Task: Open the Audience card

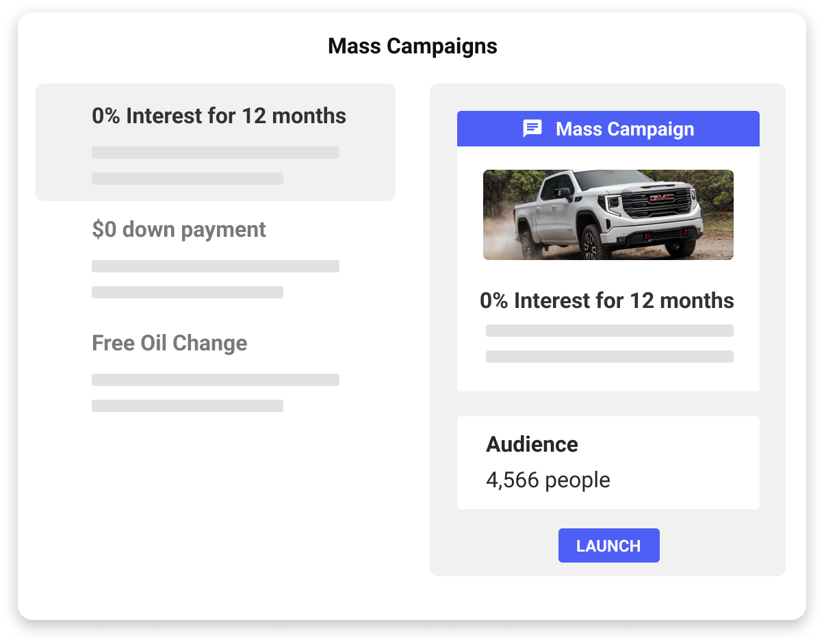Action: [608, 463]
